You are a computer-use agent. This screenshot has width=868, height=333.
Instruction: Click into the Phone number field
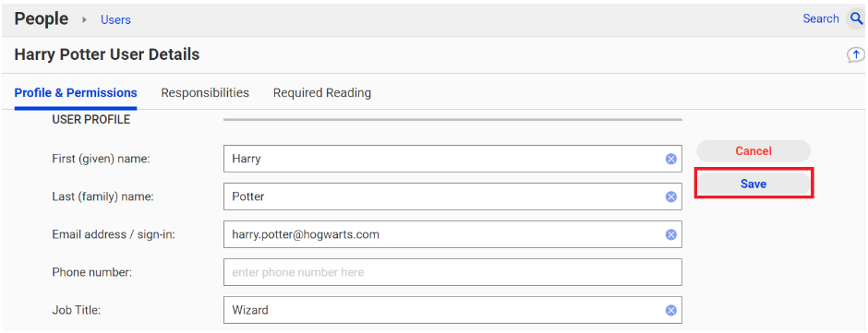pos(452,272)
